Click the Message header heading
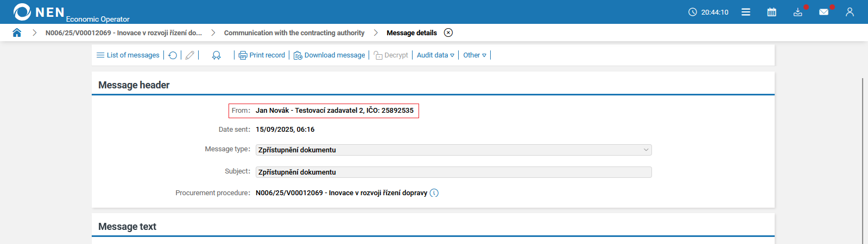The width and height of the screenshot is (868, 244). (x=134, y=85)
